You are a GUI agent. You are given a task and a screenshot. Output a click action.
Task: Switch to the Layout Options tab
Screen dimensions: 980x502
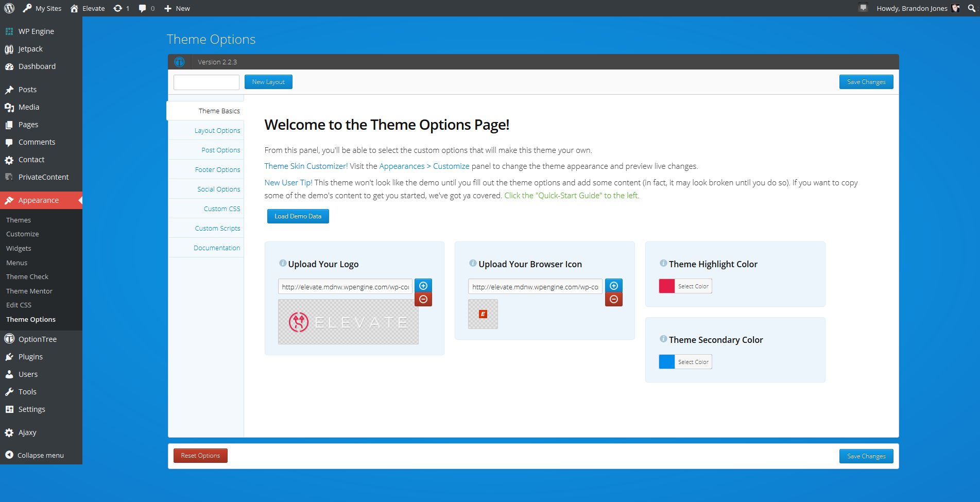coord(217,130)
